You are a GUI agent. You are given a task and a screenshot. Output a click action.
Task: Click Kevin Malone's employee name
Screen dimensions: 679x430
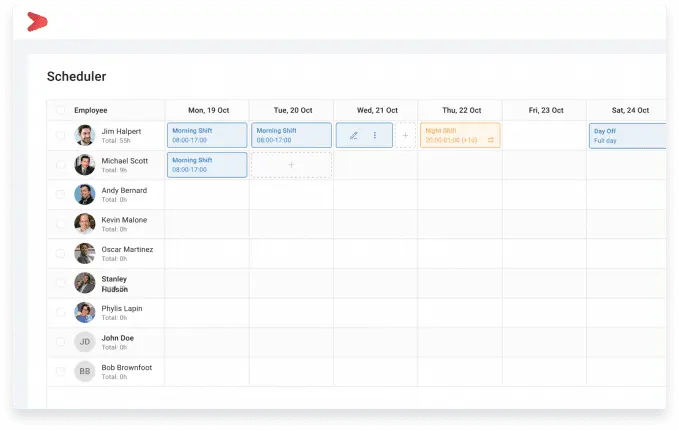tap(124, 220)
